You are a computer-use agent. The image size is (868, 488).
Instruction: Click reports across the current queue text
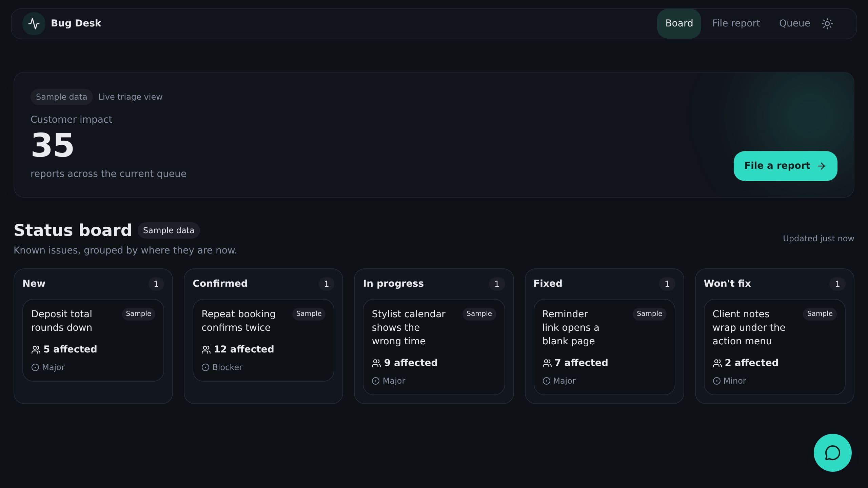[x=108, y=174]
